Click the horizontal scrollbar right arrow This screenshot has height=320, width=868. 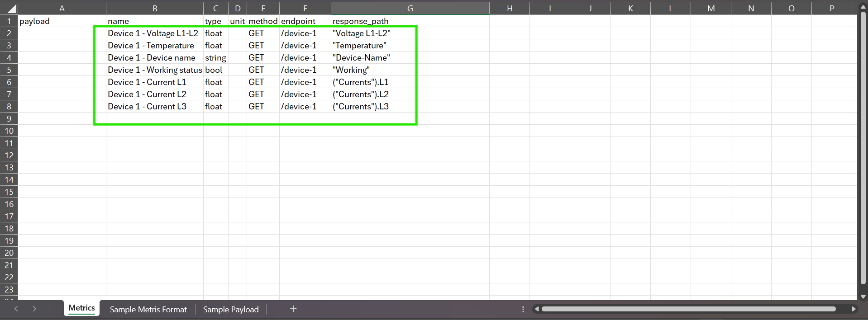(x=854, y=309)
